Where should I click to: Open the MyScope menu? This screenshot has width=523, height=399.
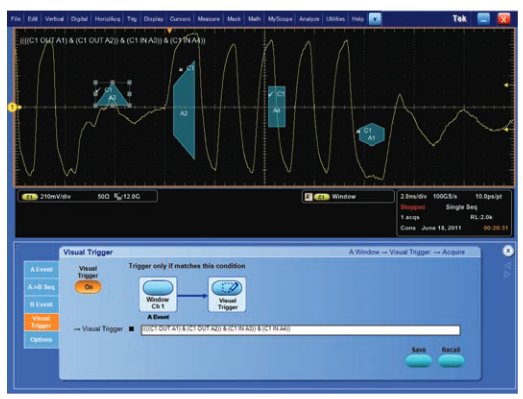(x=280, y=19)
